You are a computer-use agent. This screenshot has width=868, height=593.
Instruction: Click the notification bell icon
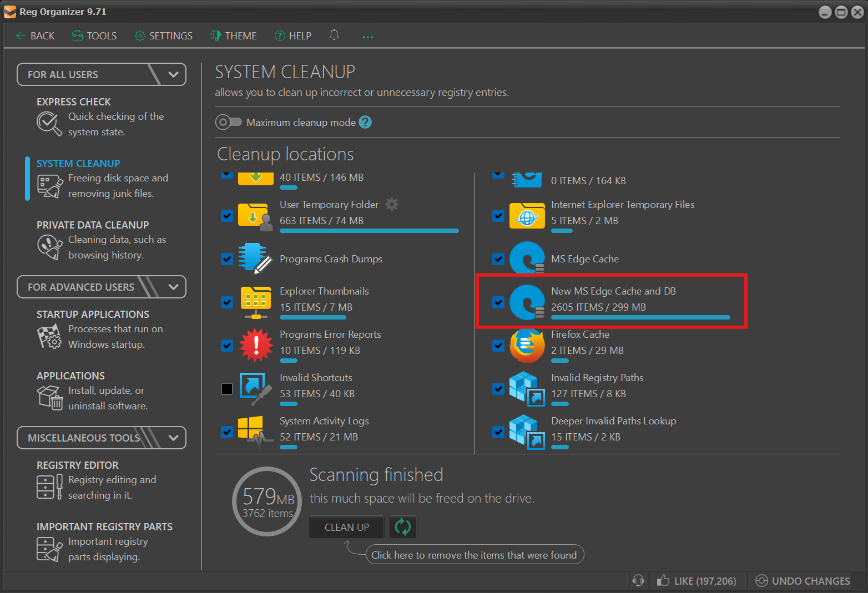point(334,35)
